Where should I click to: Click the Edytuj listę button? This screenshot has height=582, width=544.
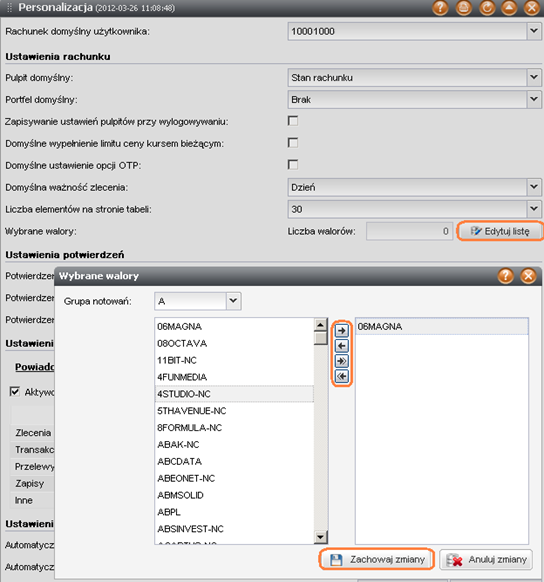coord(499,231)
